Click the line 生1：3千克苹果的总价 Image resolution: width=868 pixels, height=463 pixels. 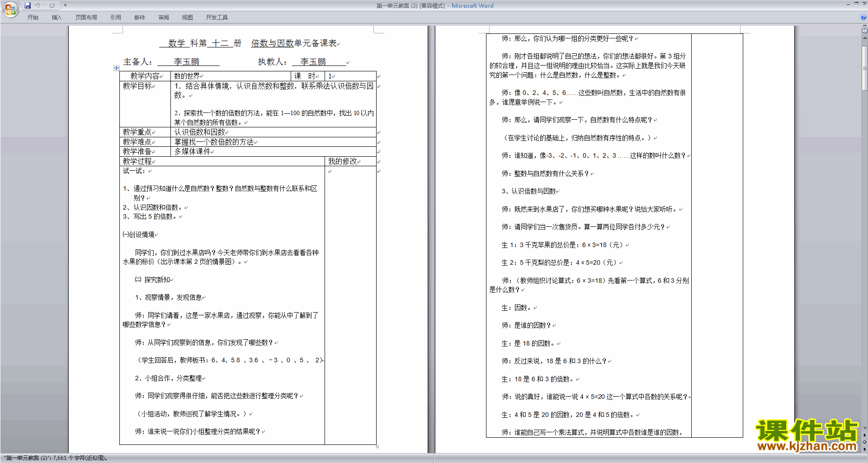coord(563,245)
